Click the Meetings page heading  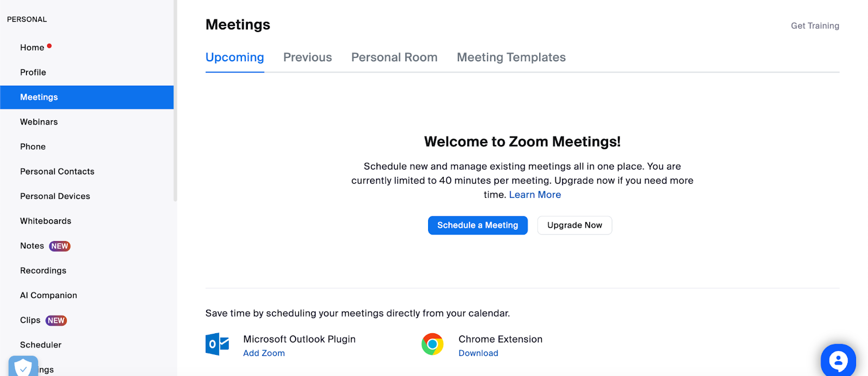click(x=238, y=25)
